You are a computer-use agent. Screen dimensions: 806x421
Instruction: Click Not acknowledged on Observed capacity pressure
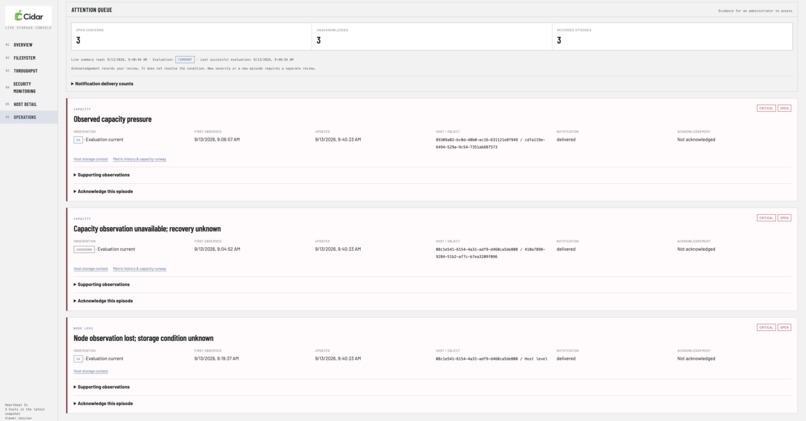(696, 140)
